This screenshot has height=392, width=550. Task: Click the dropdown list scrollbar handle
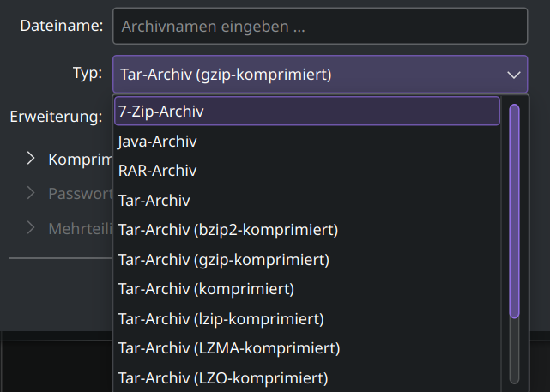click(x=514, y=210)
